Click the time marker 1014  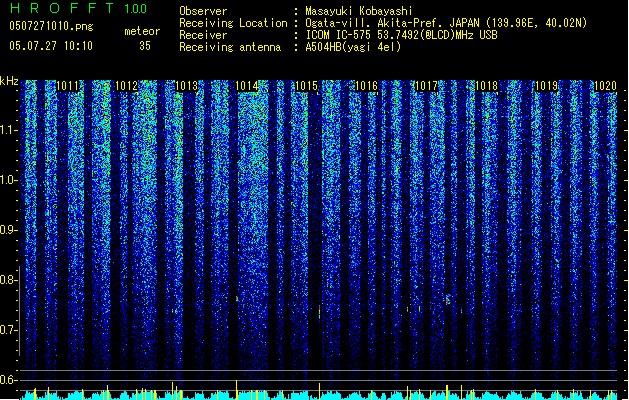point(246,86)
